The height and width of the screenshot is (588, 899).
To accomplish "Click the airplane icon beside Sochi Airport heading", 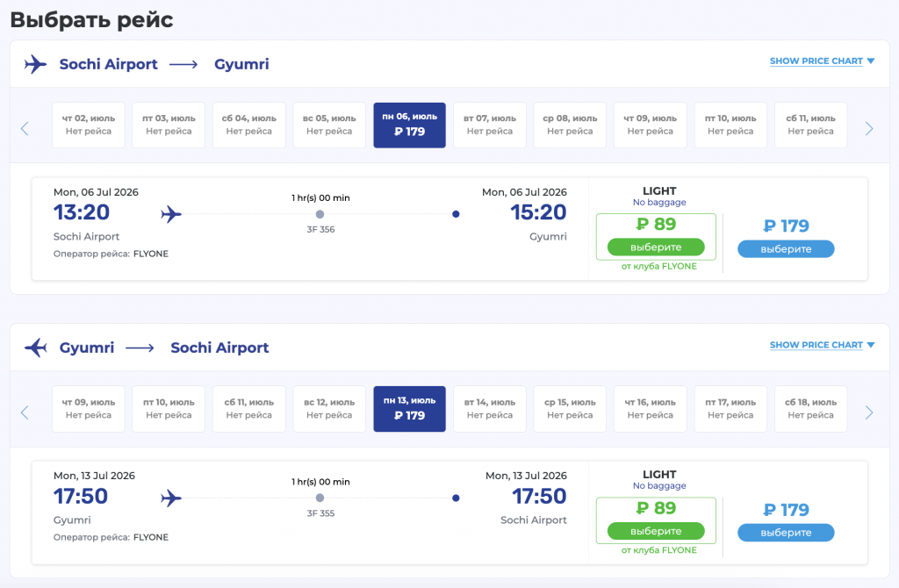I will (35, 64).
